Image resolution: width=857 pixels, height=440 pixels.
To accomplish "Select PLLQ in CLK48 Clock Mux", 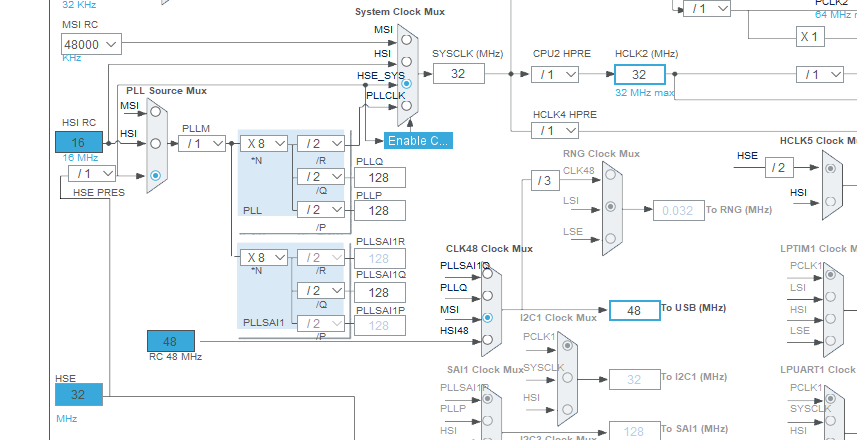I will click(488, 296).
